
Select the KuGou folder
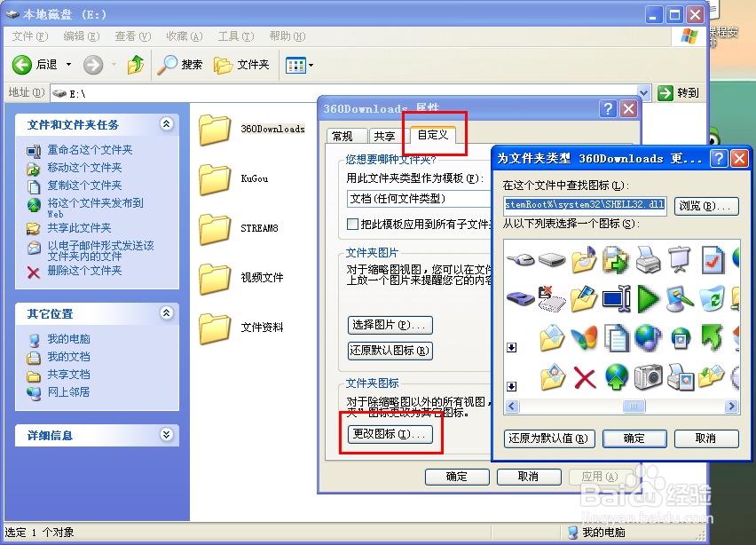234,179
